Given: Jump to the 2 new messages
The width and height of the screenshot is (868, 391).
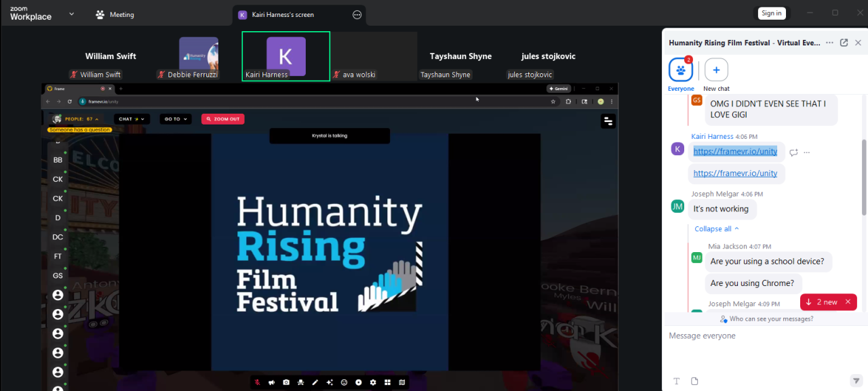Looking at the screenshot, I should pyautogui.click(x=822, y=302).
